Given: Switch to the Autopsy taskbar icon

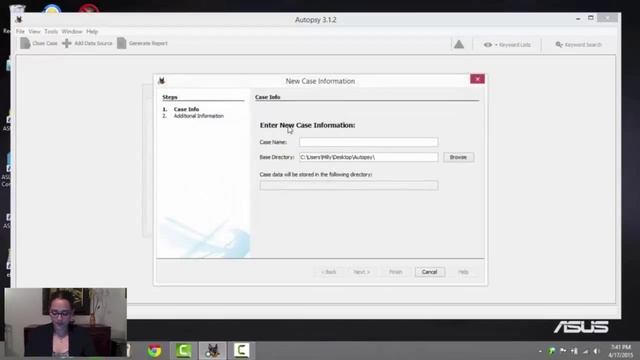Looking at the screenshot, I should [x=212, y=351].
